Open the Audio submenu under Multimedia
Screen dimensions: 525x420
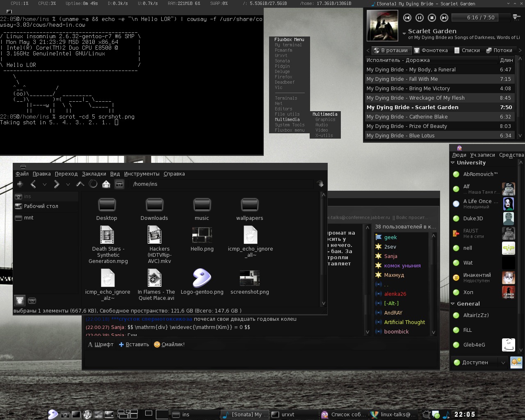pos(322,125)
